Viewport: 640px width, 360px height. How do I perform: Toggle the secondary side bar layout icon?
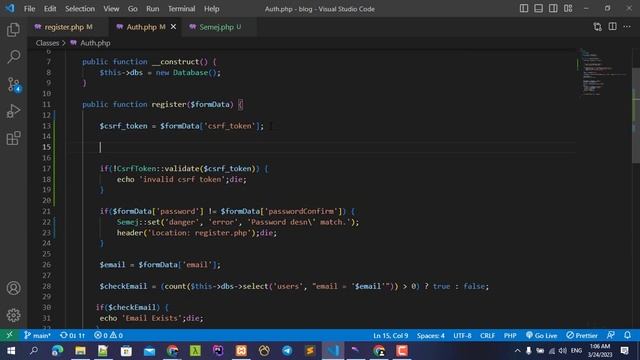(x=553, y=9)
